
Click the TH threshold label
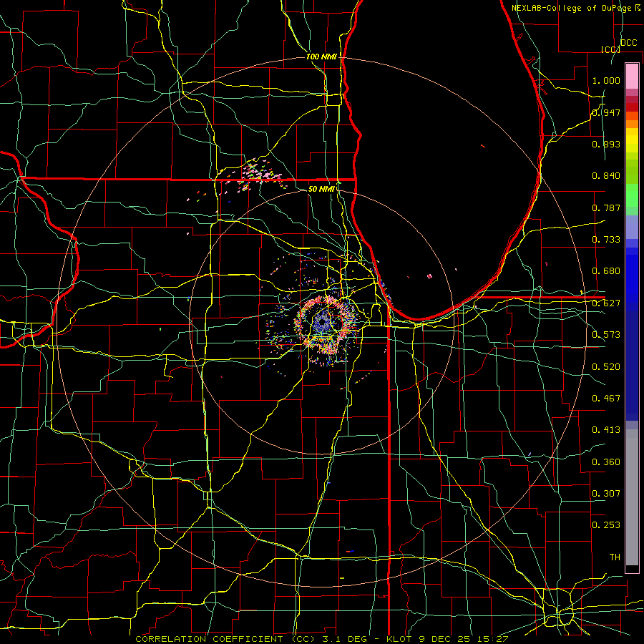click(x=615, y=557)
